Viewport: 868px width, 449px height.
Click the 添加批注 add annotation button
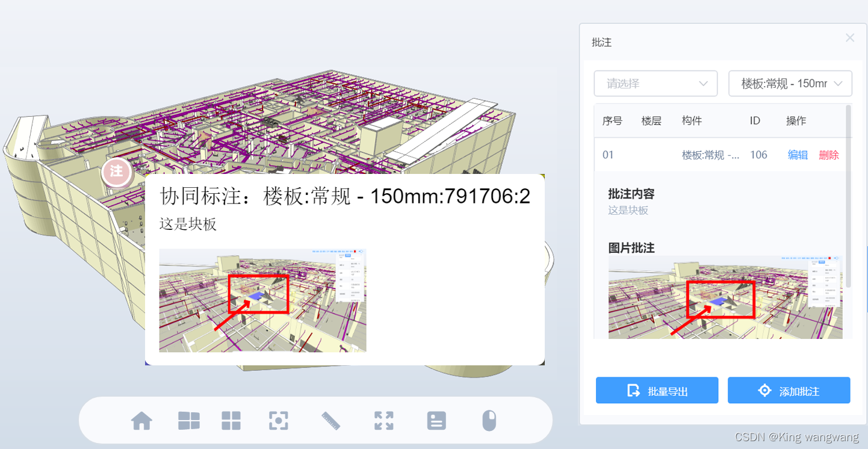789,390
